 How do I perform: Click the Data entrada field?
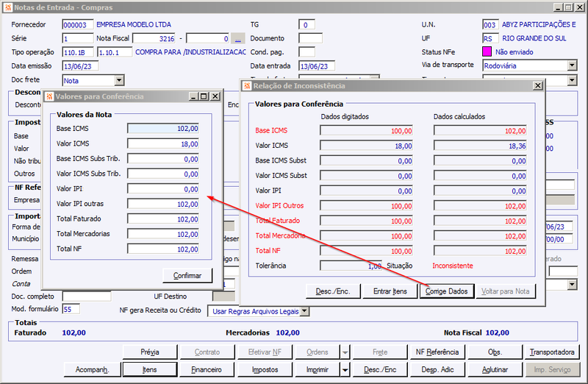pos(317,66)
